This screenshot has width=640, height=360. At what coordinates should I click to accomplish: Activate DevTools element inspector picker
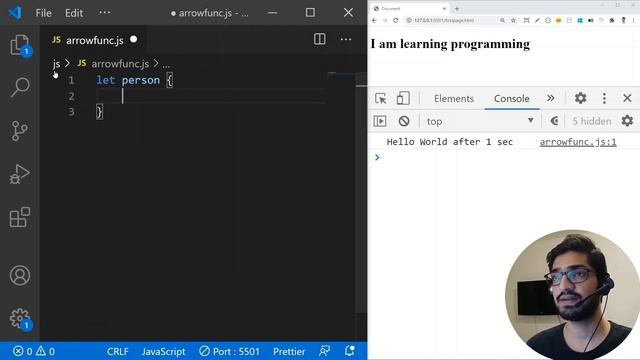380,98
